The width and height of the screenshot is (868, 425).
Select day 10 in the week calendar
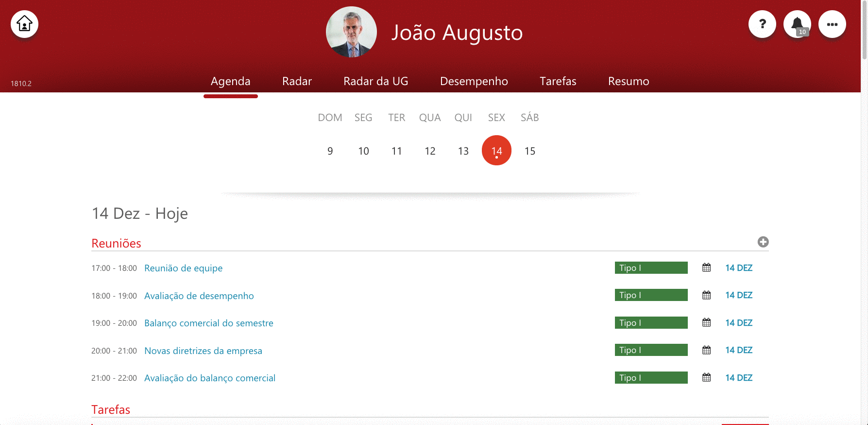tap(363, 151)
